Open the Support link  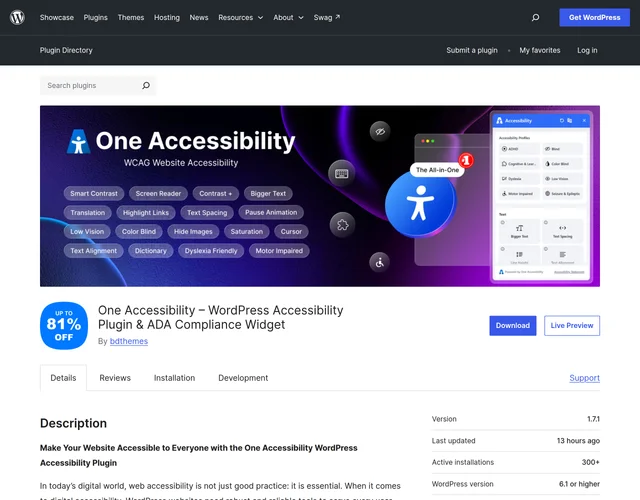[584, 378]
